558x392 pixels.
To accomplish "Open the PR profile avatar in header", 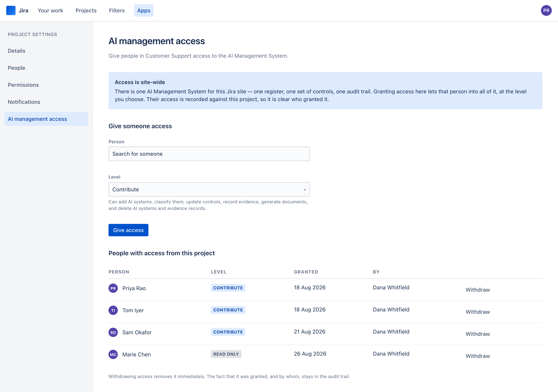I will [546, 10].
